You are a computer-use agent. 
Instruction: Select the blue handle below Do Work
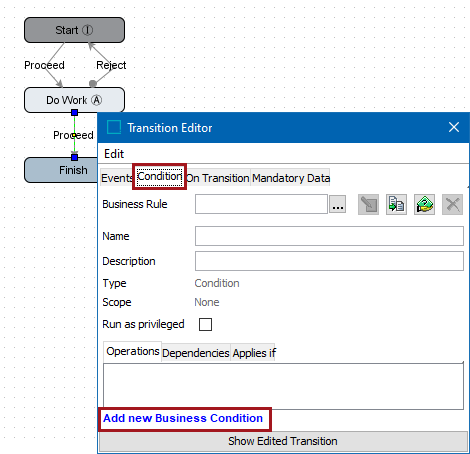coord(74,113)
